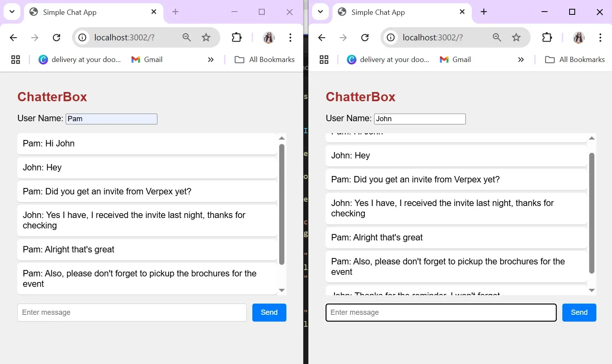612x364 pixels.
Task: Select 'Pam: Alright that's great' in John's window
Action: (x=456, y=238)
